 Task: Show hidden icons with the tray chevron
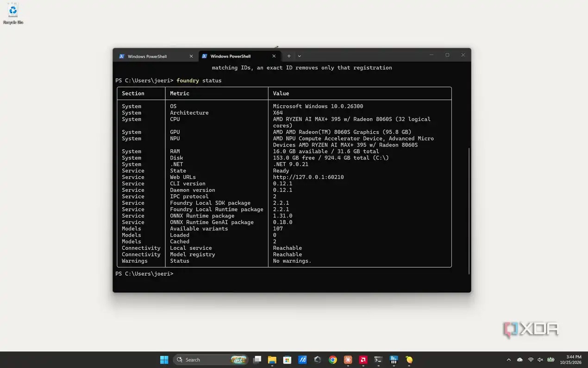click(509, 360)
